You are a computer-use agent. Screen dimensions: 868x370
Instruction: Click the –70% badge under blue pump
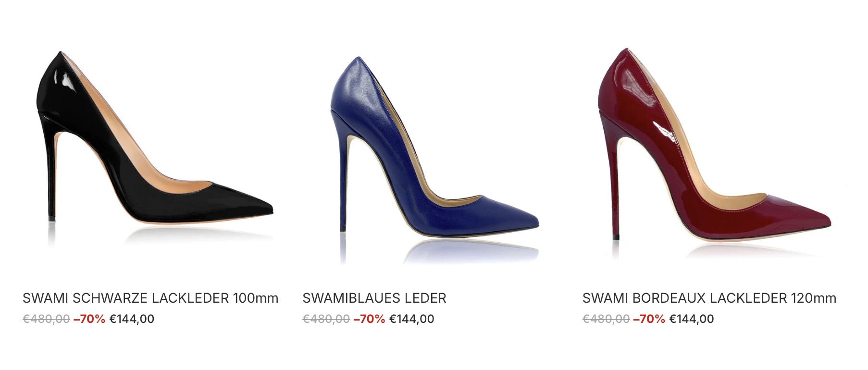click(x=369, y=319)
